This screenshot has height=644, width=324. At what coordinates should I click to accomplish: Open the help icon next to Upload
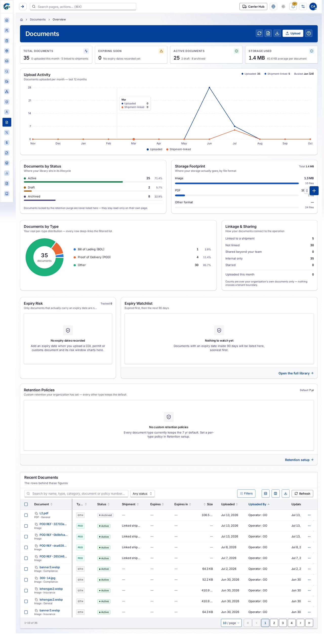pyautogui.click(x=309, y=33)
